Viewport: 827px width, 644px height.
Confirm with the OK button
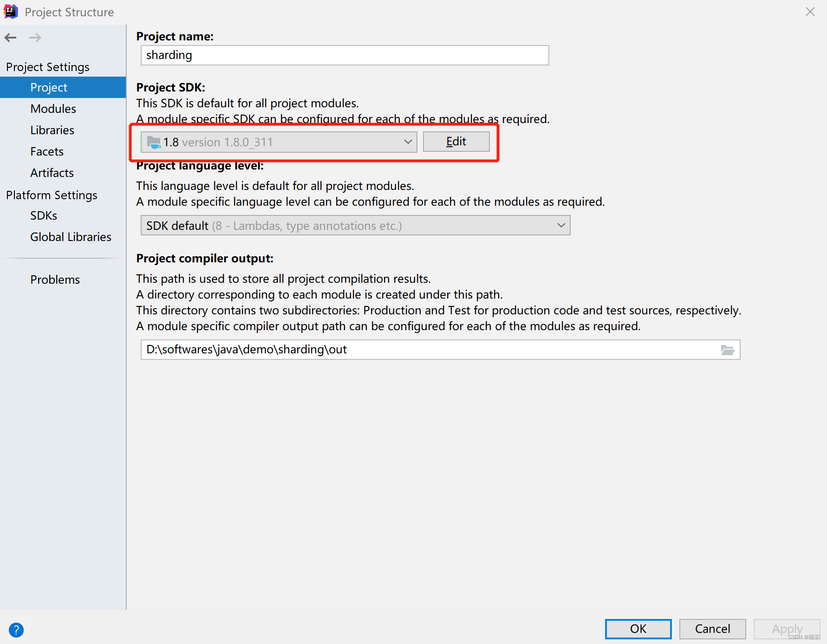tap(638, 629)
